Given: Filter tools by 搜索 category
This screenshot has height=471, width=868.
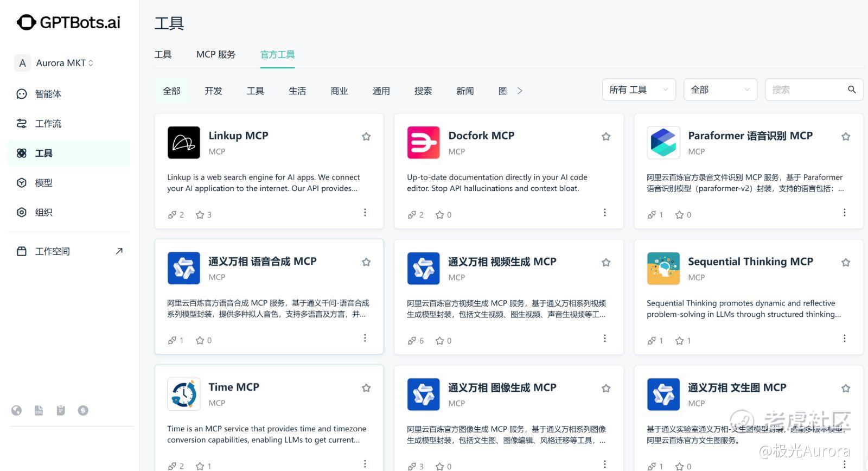Looking at the screenshot, I should [x=423, y=91].
